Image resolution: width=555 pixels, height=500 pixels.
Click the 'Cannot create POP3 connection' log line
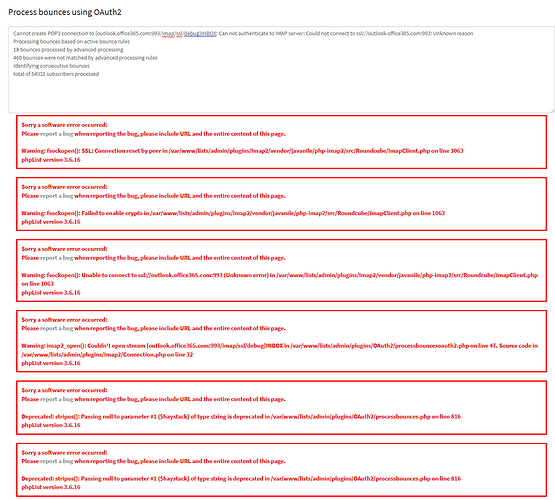pos(243,33)
